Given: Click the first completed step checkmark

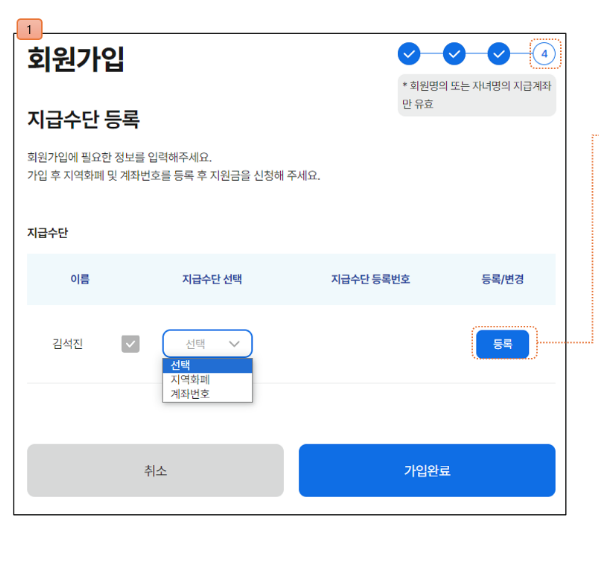Looking at the screenshot, I should pyautogui.click(x=409, y=54).
